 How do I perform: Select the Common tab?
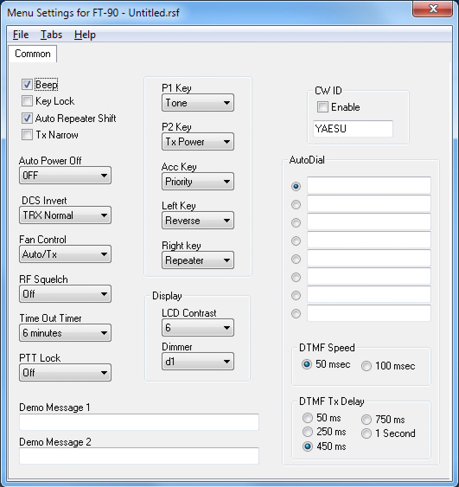32,54
